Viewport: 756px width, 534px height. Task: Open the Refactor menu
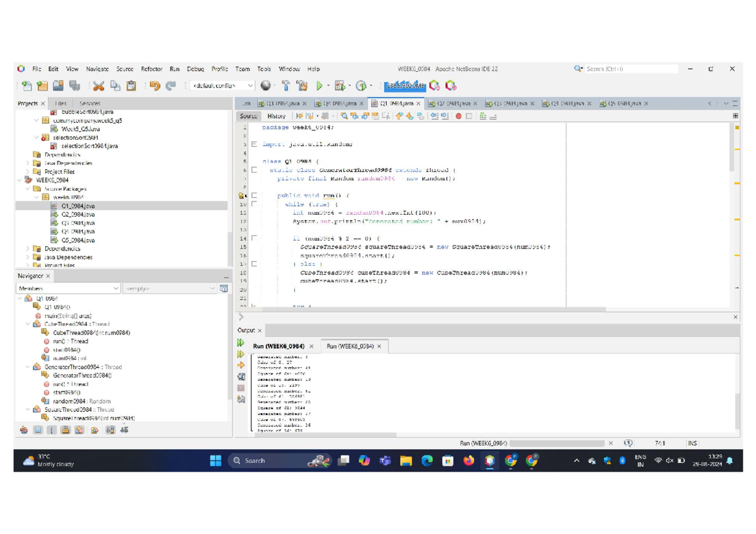coord(152,69)
